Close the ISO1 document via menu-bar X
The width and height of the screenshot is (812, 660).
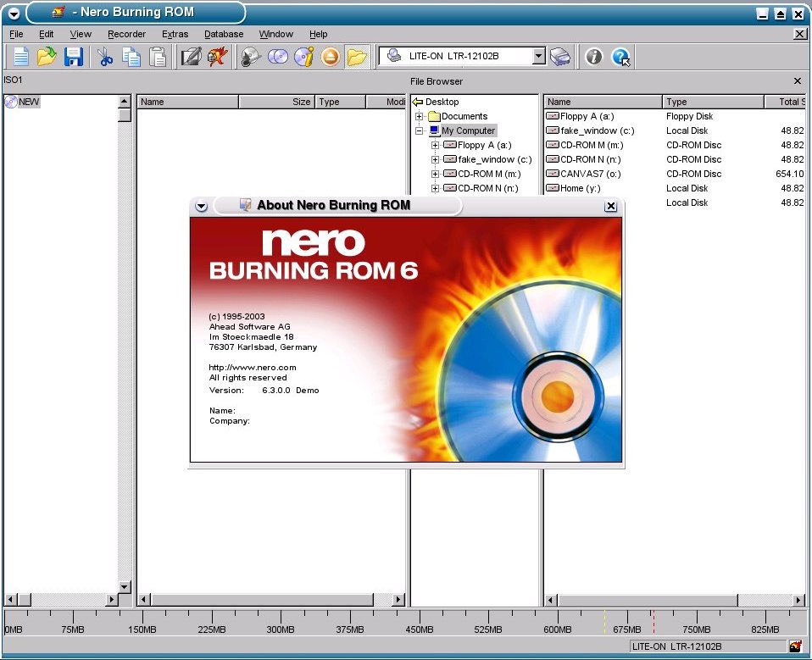point(800,34)
